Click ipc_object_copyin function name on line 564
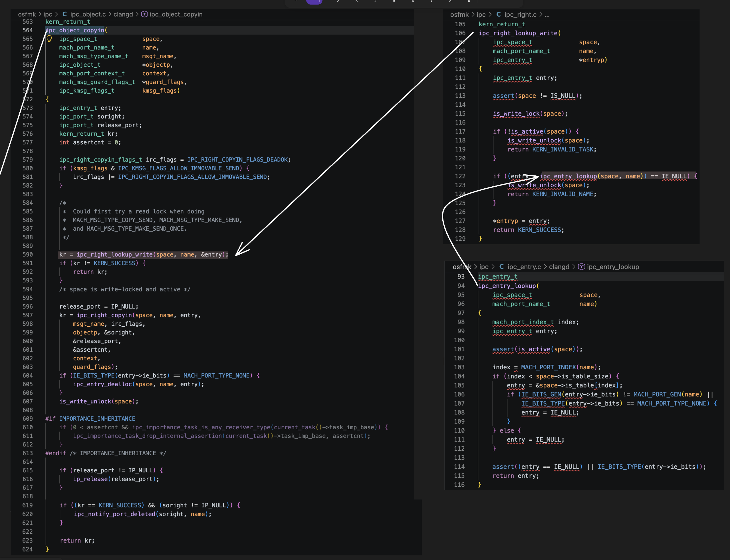The height and width of the screenshot is (560, 730). click(75, 30)
